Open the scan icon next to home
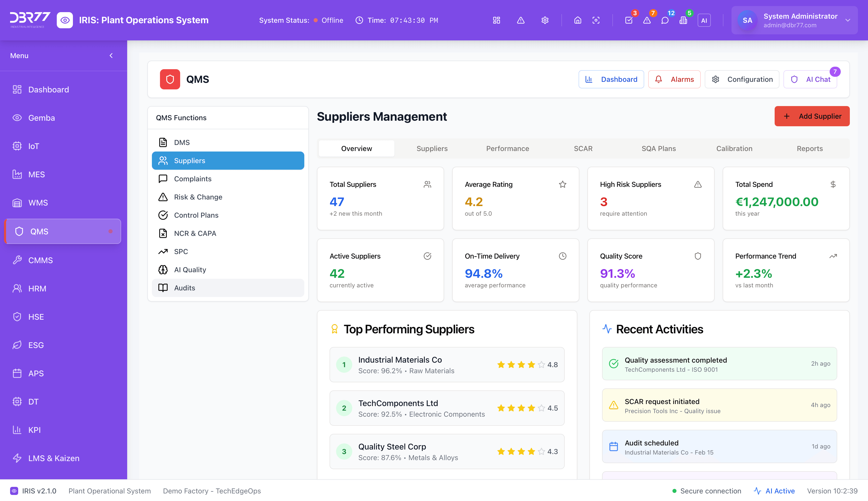The image size is (868, 501). [x=596, y=20]
